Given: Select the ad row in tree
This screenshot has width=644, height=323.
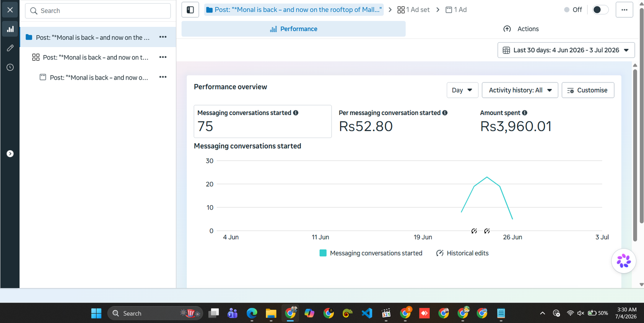Looking at the screenshot, I should [x=98, y=77].
